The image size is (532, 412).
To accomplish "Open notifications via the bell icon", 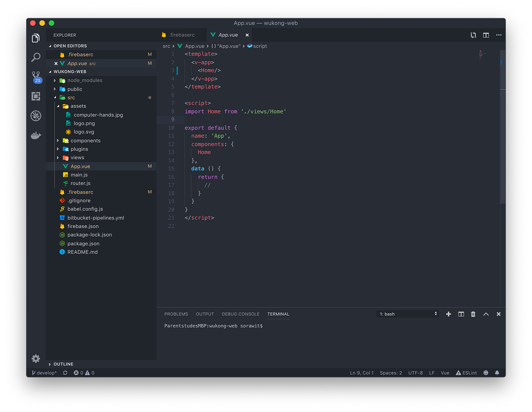I will 497,373.
